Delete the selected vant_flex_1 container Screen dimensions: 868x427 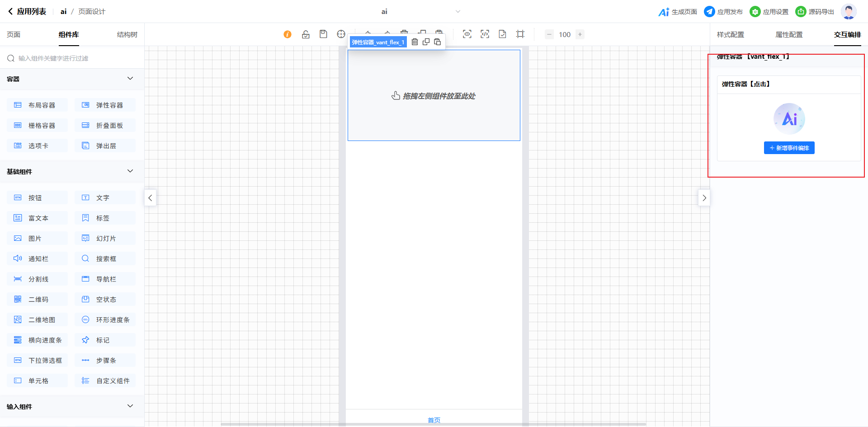(415, 42)
